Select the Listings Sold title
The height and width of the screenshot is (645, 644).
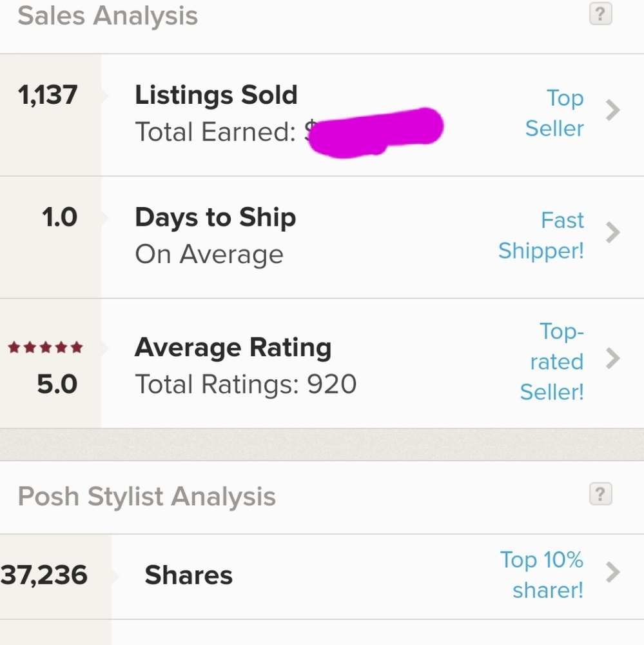(x=216, y=95)
